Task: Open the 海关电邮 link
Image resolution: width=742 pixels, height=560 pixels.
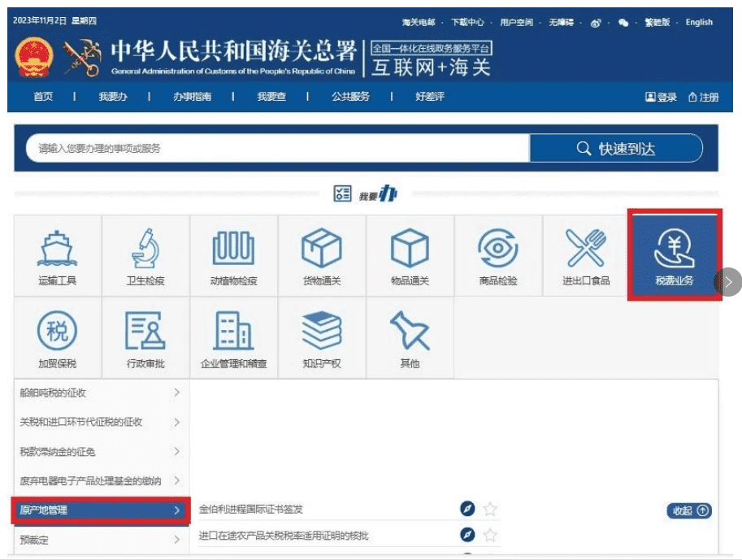Action: click(419, 22)
